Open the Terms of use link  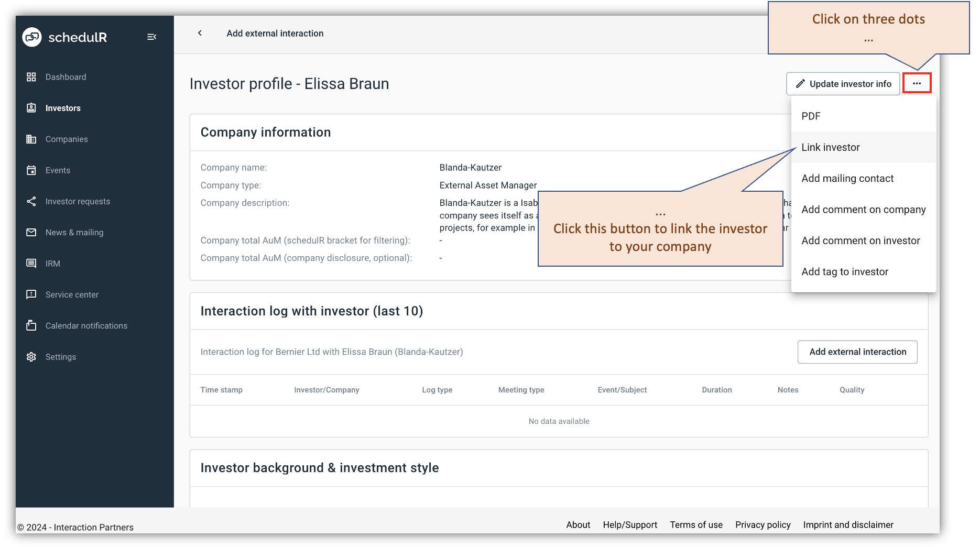coord(696,524)
